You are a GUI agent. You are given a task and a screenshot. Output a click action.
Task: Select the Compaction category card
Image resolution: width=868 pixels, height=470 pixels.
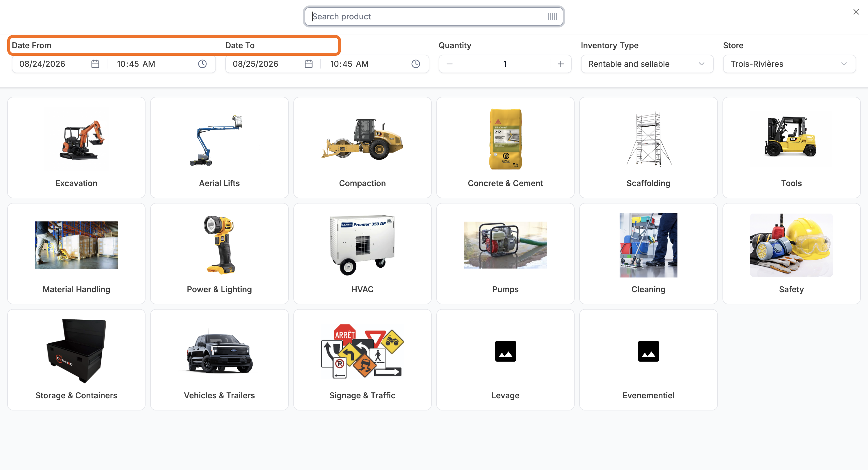(362, 147)
